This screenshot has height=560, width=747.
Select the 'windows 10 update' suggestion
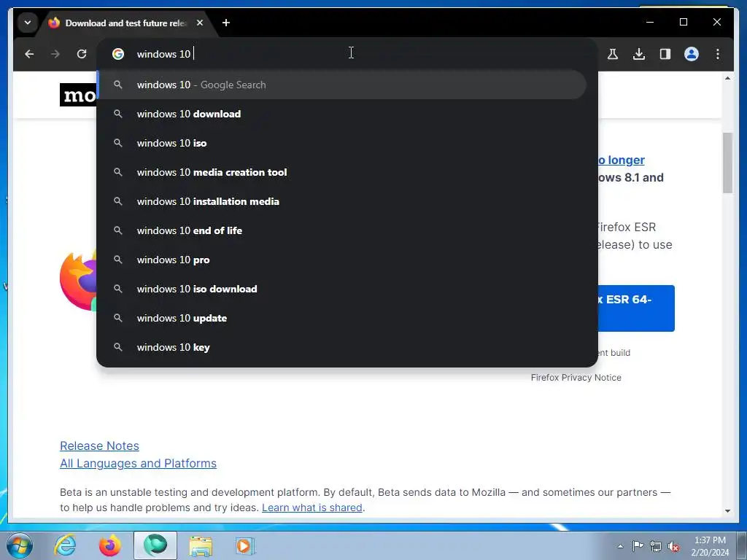(x=341, y=318)
